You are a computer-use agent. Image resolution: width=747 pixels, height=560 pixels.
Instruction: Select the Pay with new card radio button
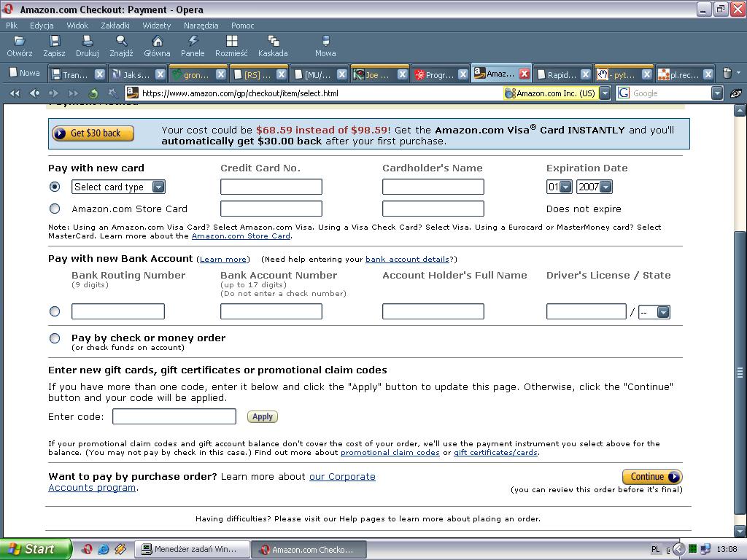click(55, 187)
